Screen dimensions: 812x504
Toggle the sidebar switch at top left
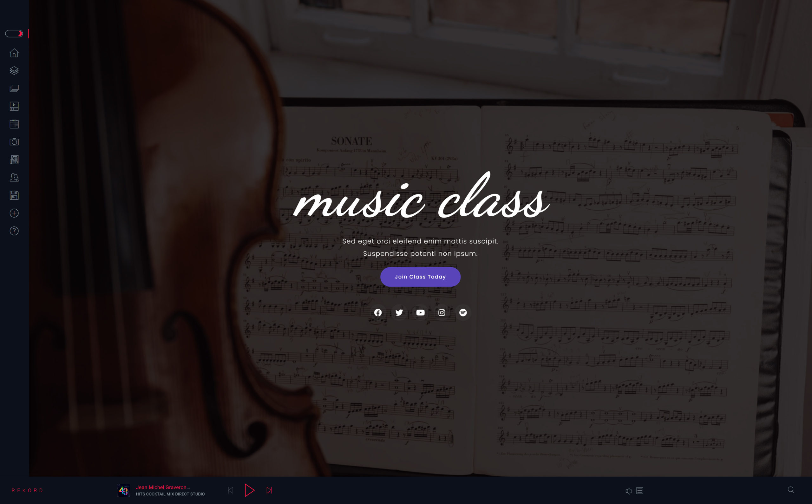(14, 34)
